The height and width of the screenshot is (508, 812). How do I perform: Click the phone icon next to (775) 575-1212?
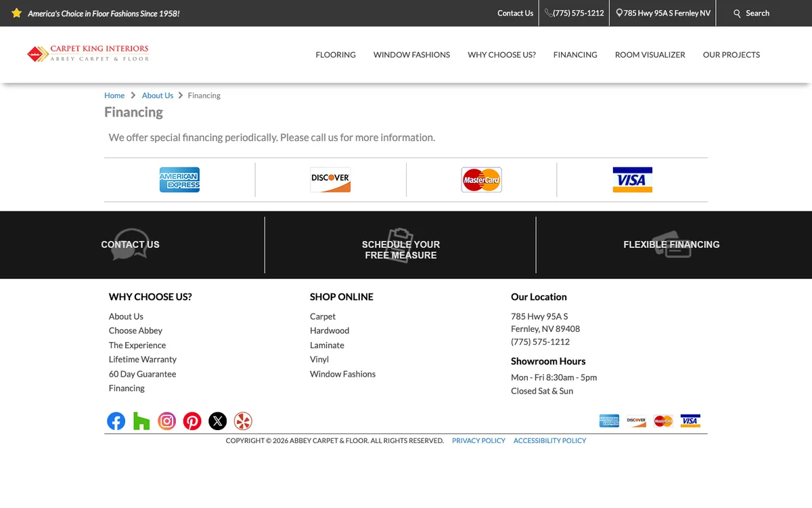[x=548, y=13]
